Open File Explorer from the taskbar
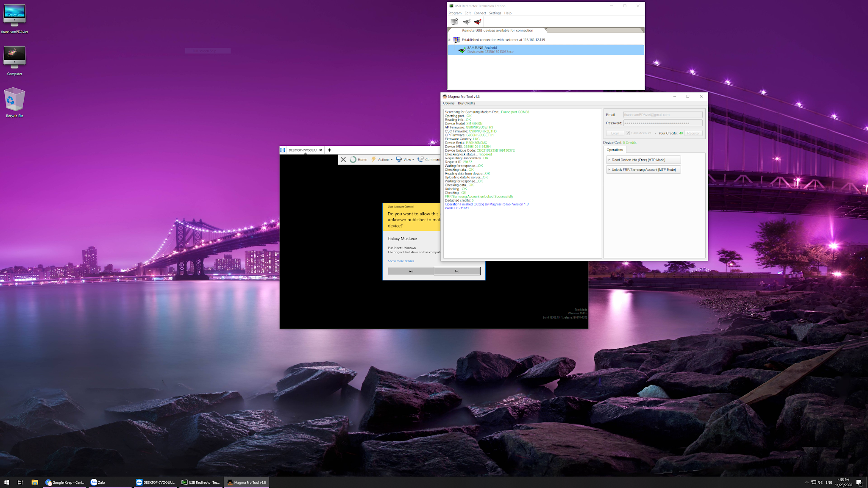The width and height of the screenshot is (868, 488). (x=35, y=482)
